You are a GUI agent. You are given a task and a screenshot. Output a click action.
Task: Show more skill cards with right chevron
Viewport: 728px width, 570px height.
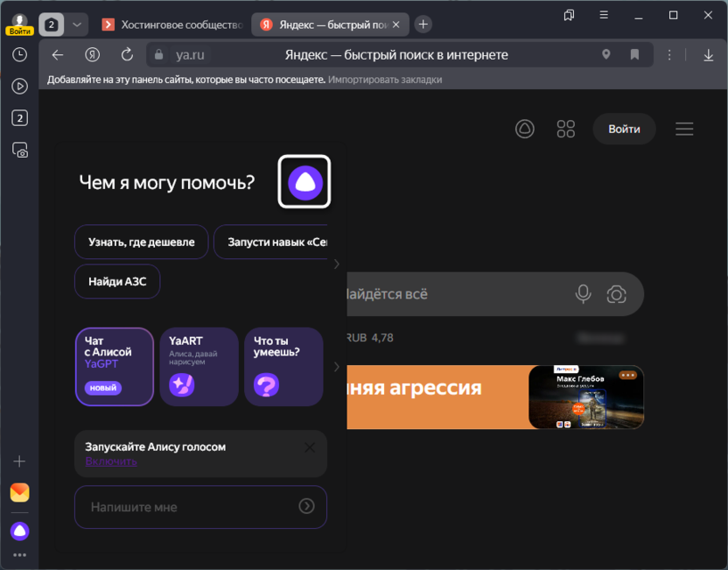pyautogui.click(x=337, y=367)
